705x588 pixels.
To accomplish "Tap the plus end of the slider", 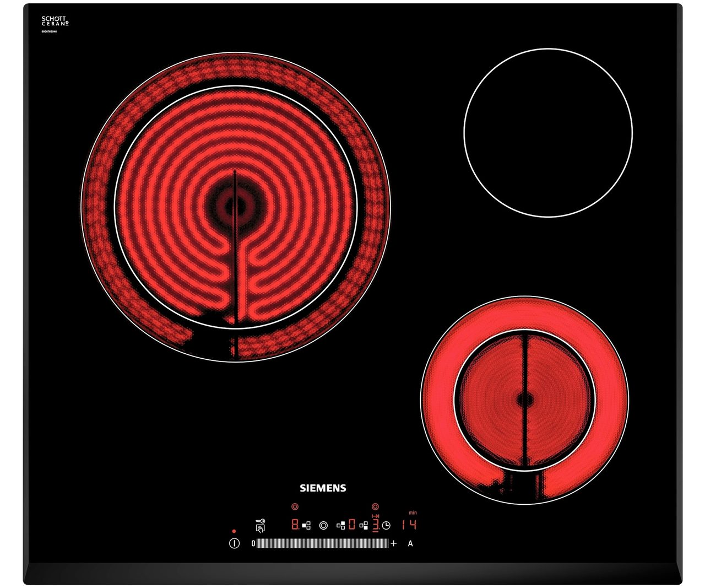I will (394, 543).
